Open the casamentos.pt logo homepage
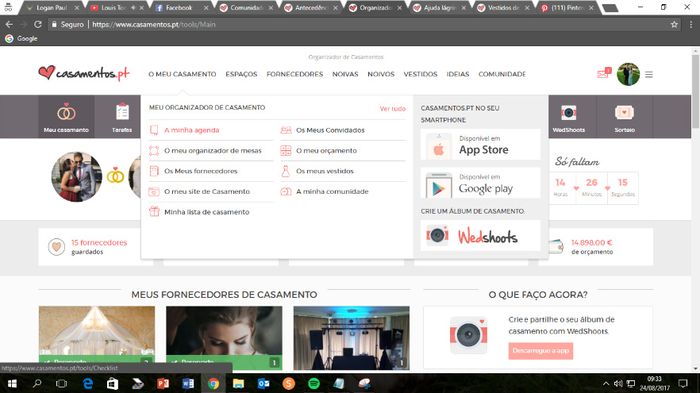 (84, 73)
